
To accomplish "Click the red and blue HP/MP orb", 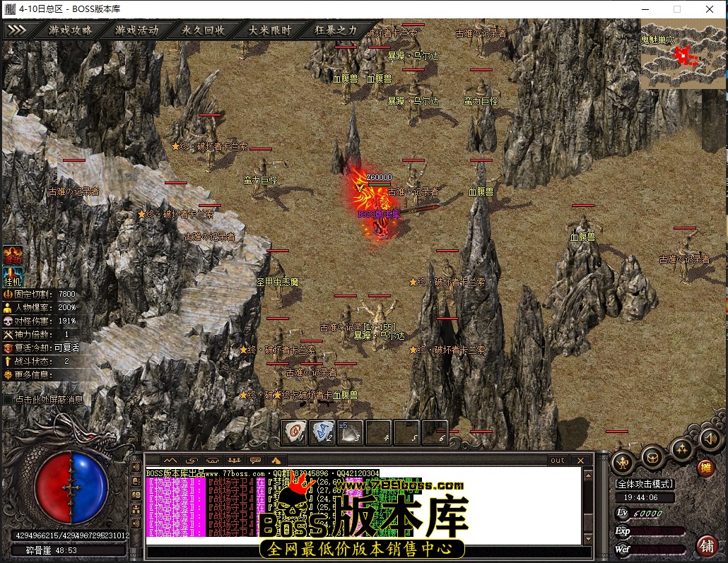I will (x=71, y=487).
